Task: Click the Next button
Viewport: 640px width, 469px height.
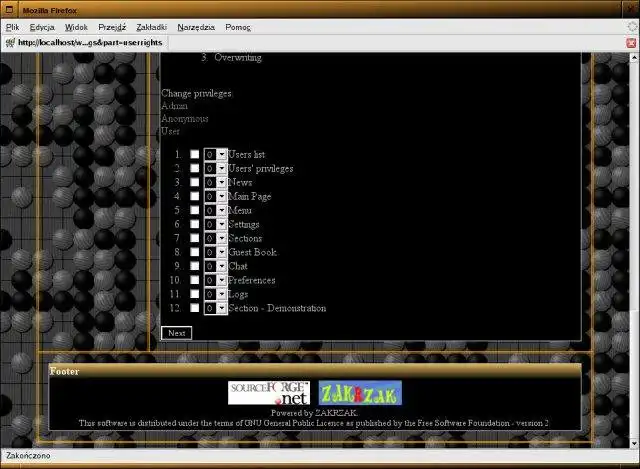Action: coord(176,333)
